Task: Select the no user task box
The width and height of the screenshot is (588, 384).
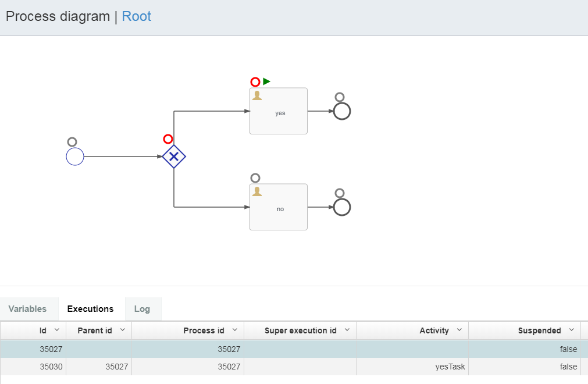Action: click(279, 207)
